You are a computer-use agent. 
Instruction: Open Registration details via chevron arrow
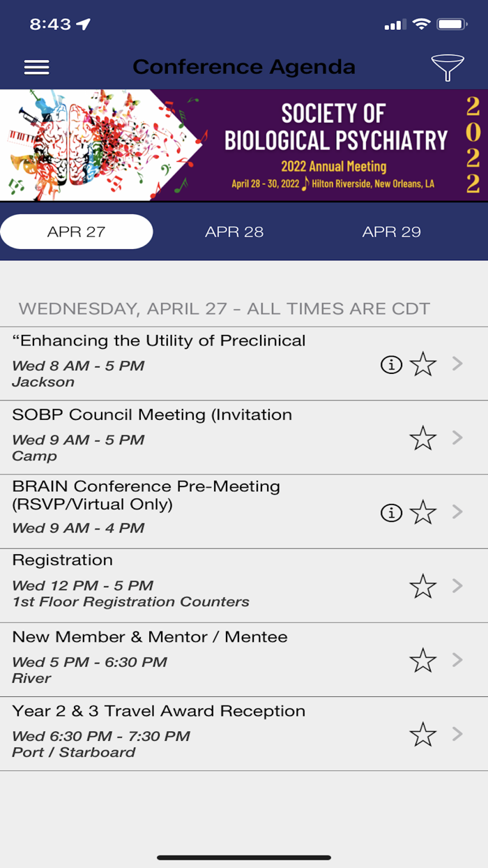click(457, 585)
